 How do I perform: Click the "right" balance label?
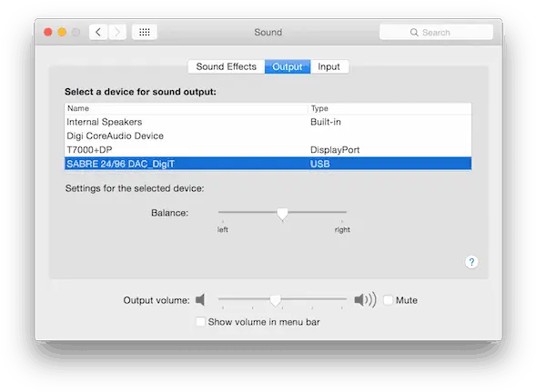342,230
